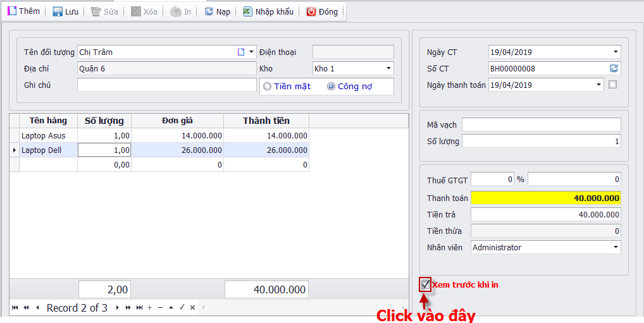Click the 2,00 total quantity box
Image resolution: width=644 pixels, height=323 pixels.
tap(105, 289)
